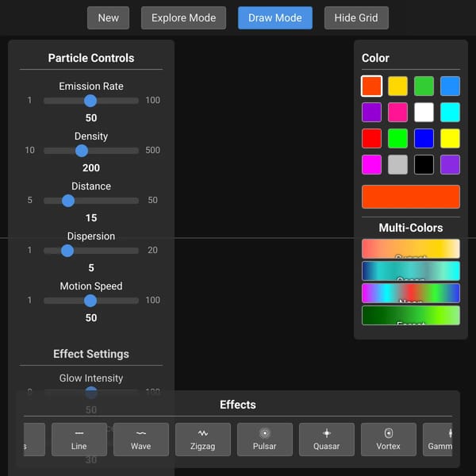Click the Glow Intensity label
The height and width of the screenshot is (476, 476).
pos(91,378)
